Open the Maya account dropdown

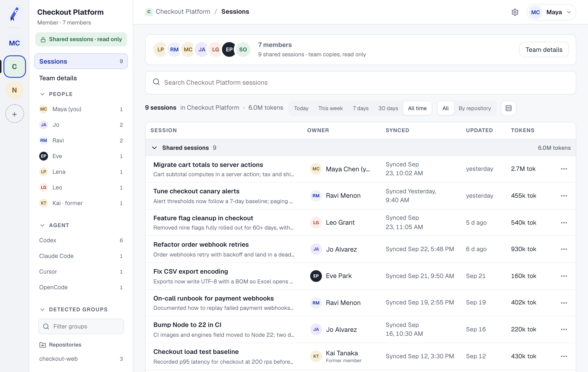551,12
